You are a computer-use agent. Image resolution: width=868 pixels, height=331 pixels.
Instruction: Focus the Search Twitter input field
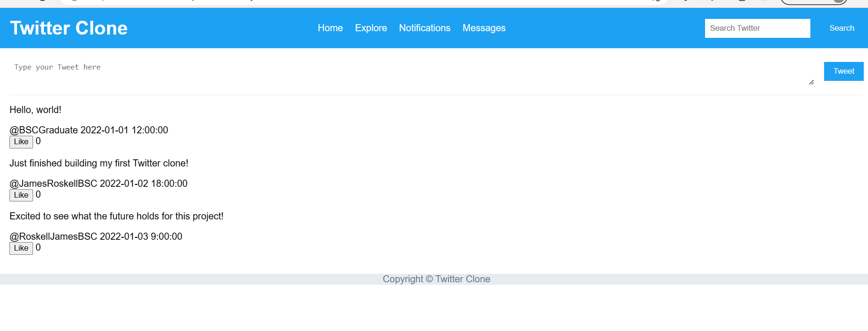757,28
